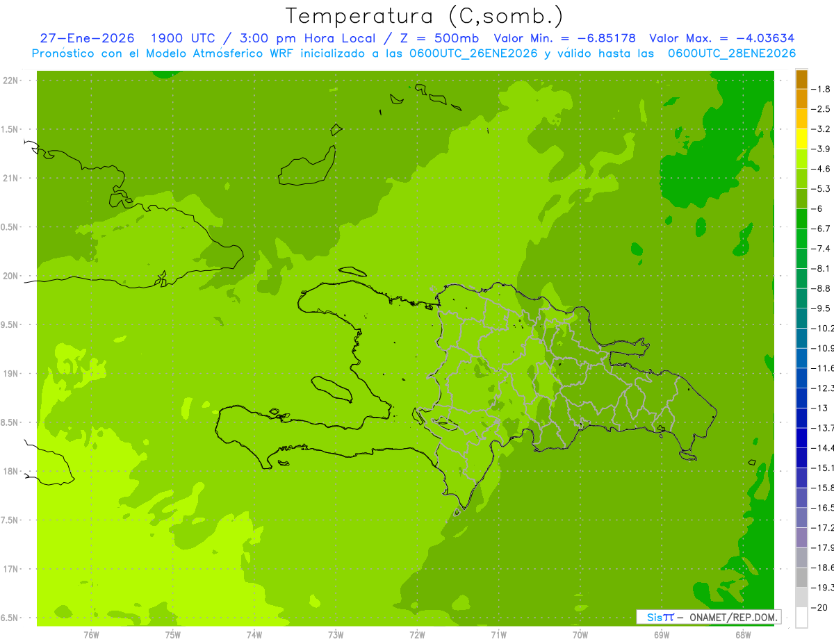Click the "-1.8" colorbar value

821,89
